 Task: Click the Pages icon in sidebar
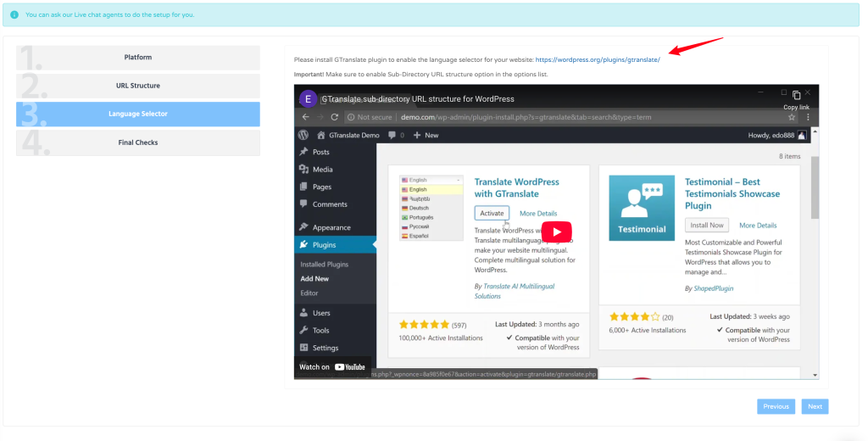pos(303,187)
